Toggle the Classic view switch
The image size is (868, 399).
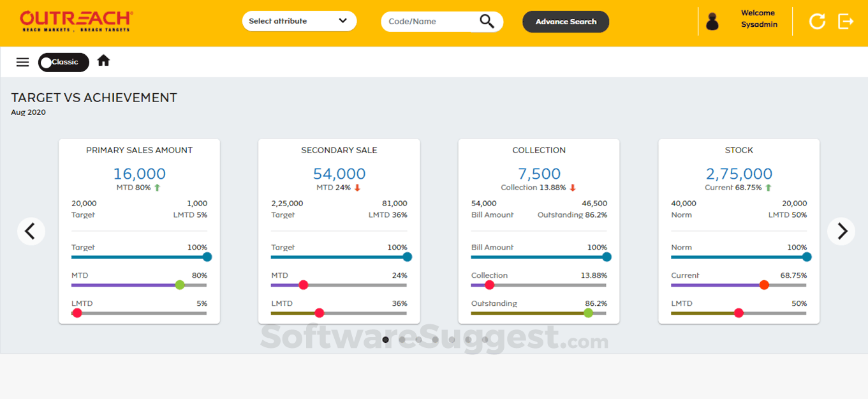(x=63, y=62)
